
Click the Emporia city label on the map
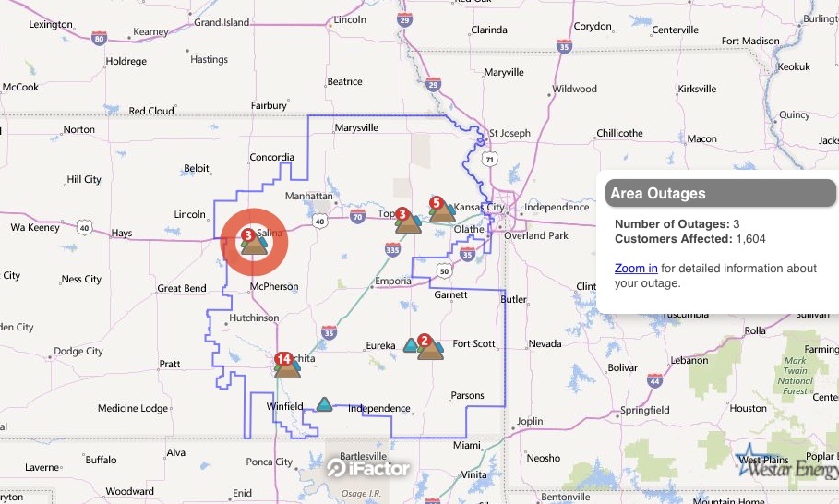393,281
